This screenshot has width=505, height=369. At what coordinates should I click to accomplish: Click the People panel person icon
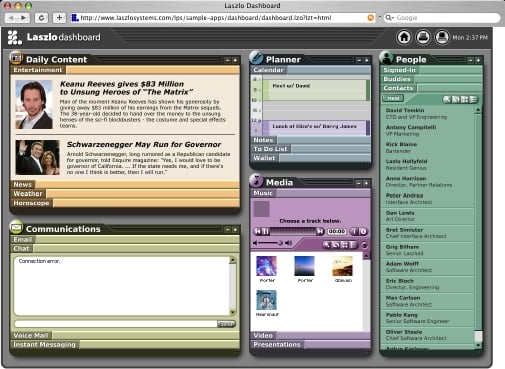point(386,58)
